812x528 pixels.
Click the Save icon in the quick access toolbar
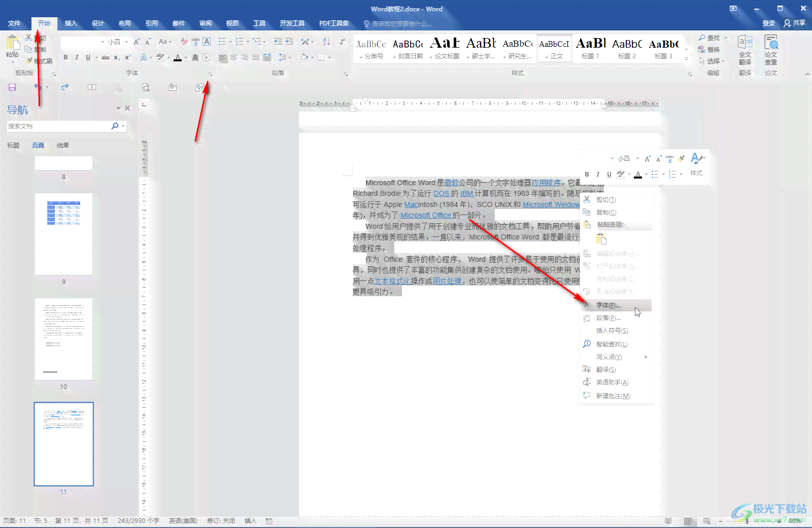click(x=12, y=87)
